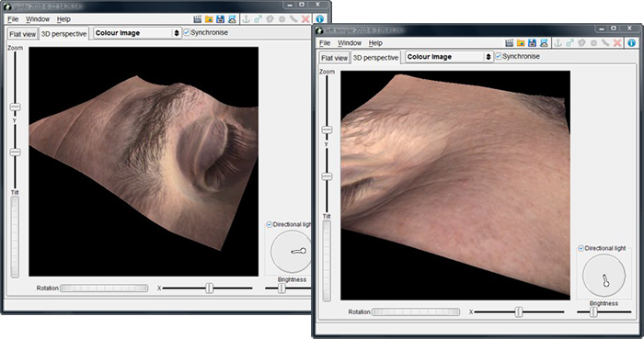
Task: Toggle Directional light checkbox in guido window
Action: [270, 225]
